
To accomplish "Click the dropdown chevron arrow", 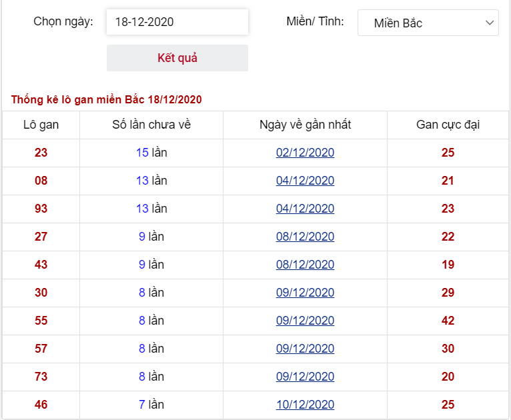I will click(490, 23).
